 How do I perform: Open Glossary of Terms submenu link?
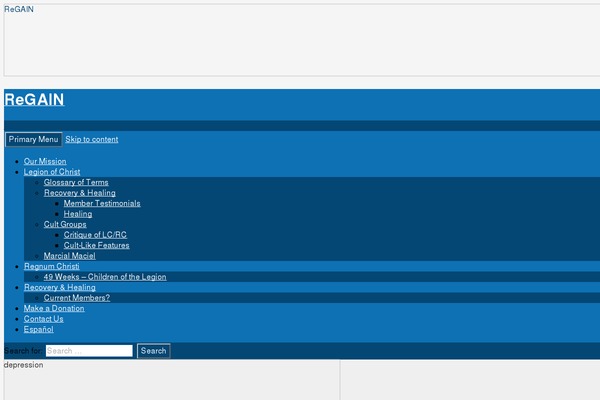[x=76, y=182]
